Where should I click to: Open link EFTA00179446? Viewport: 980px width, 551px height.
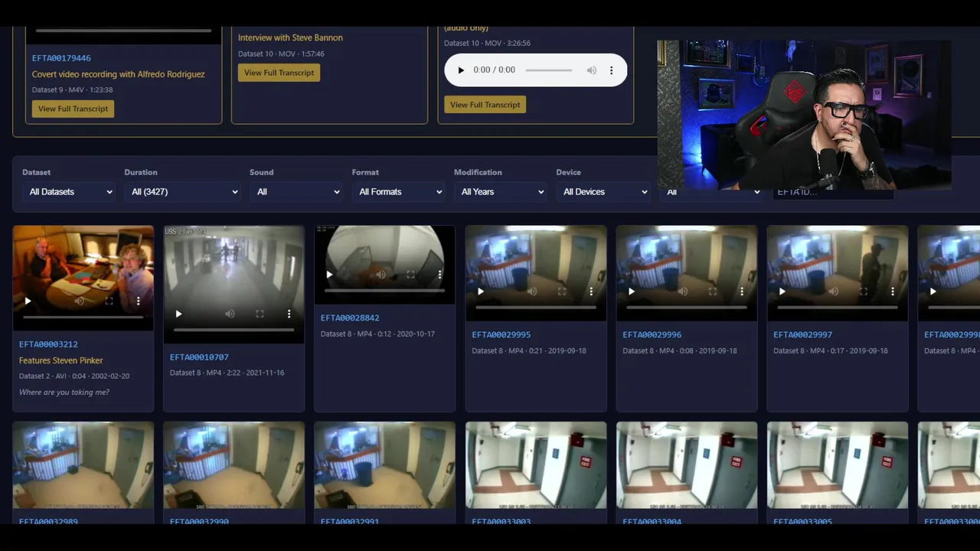[61, 58]
